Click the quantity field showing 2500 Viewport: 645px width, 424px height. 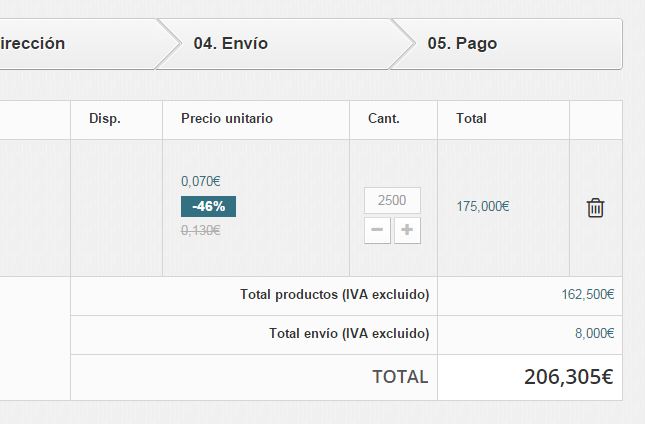point(392,200)
